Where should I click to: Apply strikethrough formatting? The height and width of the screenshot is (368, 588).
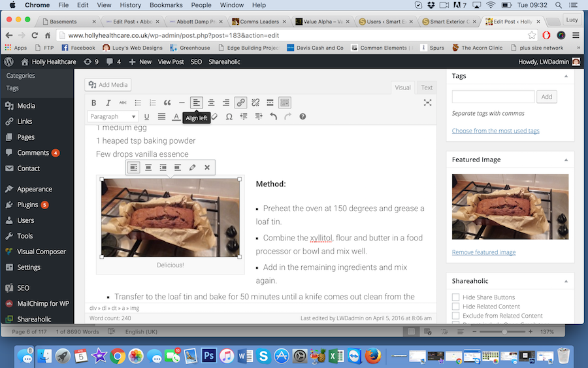(123, 103)
